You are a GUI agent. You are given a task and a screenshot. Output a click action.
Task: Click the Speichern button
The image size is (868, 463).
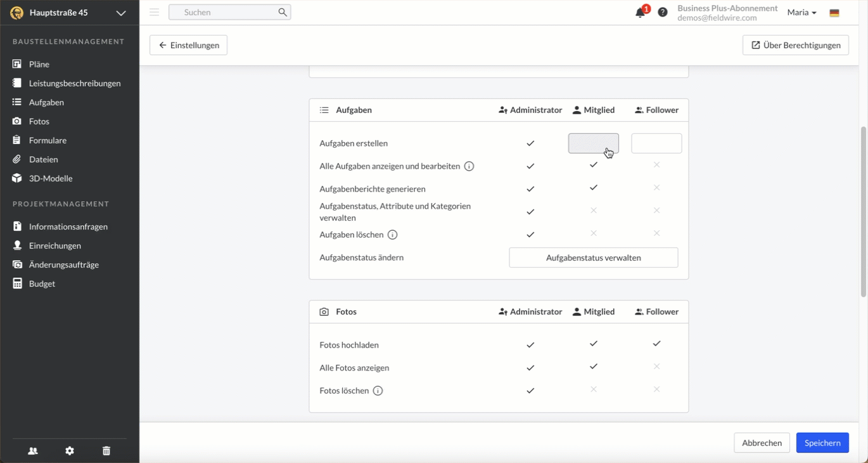pyautogui.click(x=822, y=443)
